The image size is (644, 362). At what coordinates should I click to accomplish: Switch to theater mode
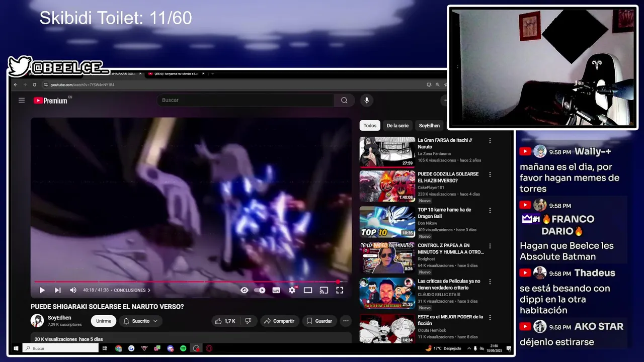tap(308, 290)
